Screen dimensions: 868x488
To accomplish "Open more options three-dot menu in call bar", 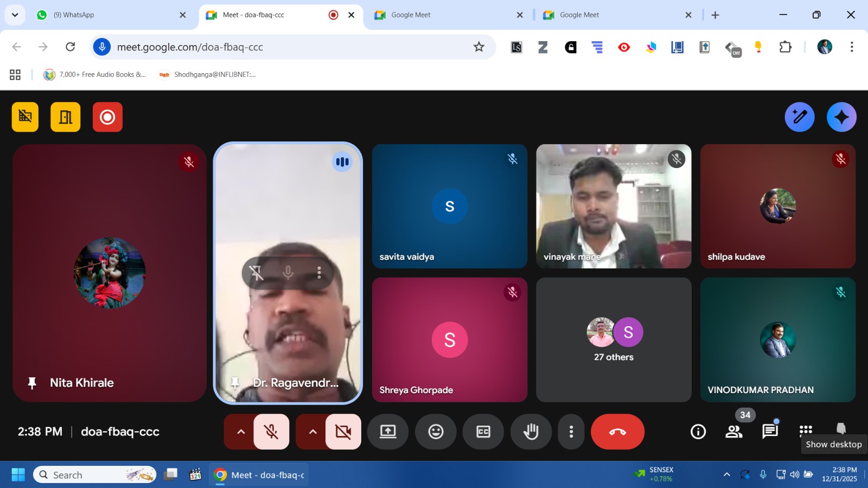I will pyautogui.click(x=571, y=432).
